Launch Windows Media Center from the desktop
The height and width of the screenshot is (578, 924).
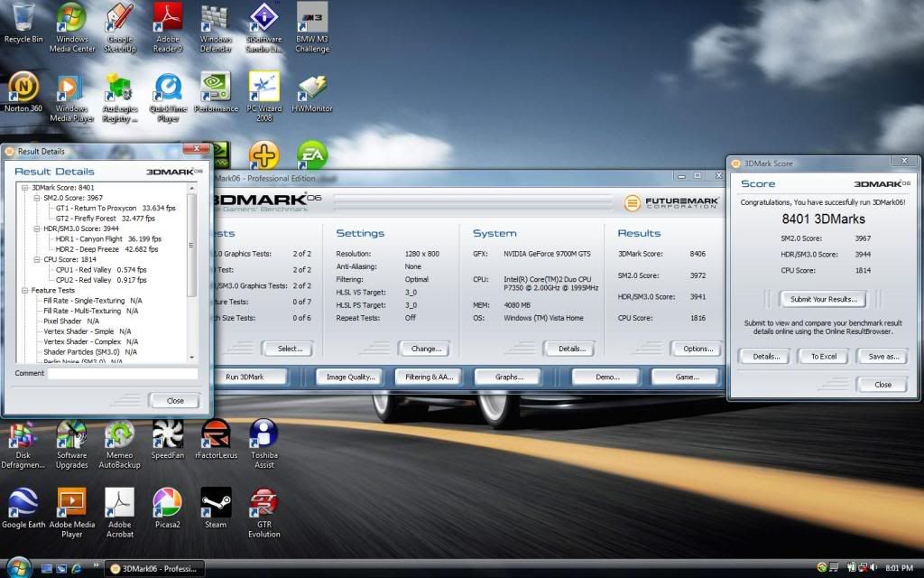click(x=71, y=27)
